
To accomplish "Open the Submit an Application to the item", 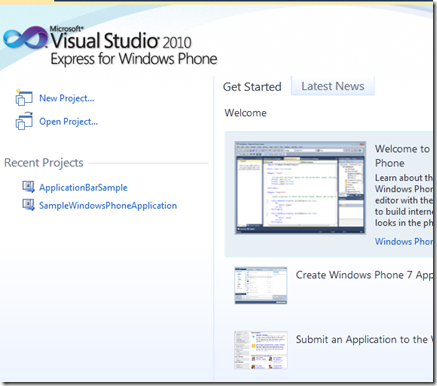I will click(x=364, y=340).
